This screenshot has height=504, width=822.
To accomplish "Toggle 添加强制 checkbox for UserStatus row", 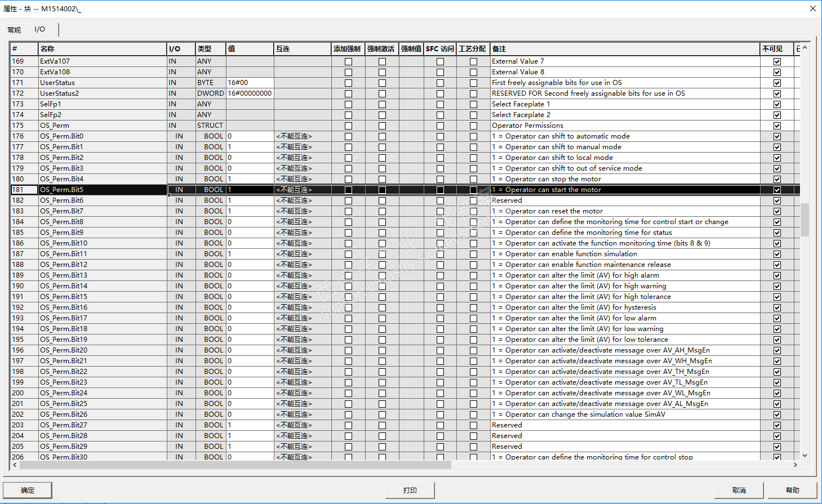I will 348,83.
